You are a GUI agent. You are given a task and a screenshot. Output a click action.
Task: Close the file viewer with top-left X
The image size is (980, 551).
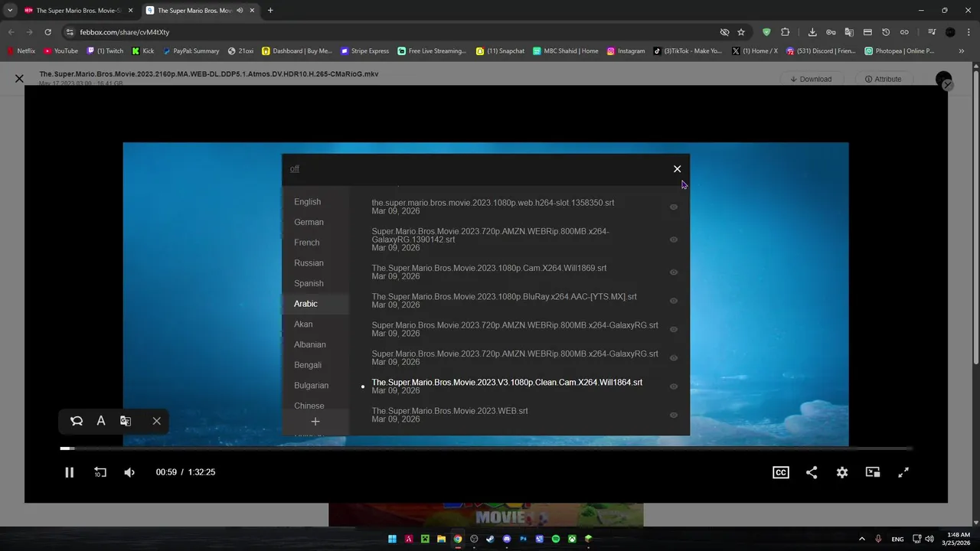click(x=19, y=79)
